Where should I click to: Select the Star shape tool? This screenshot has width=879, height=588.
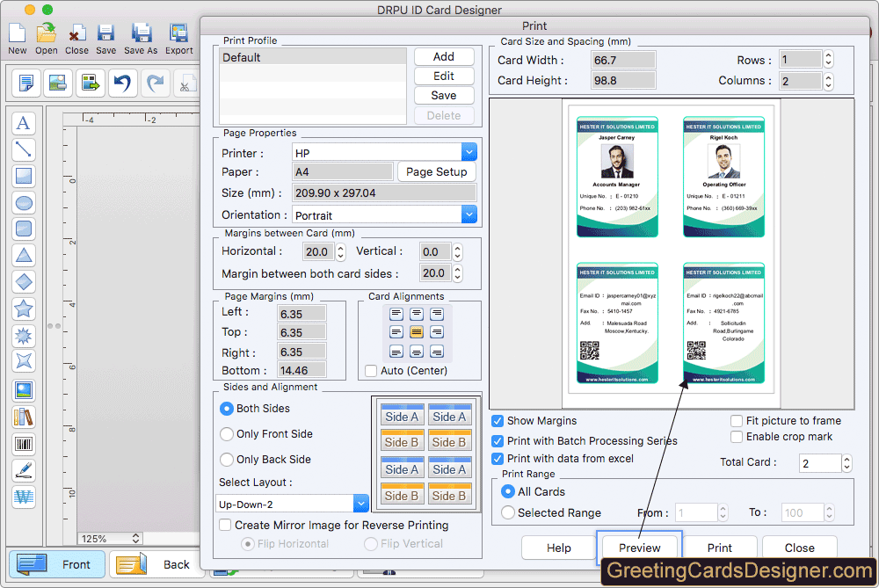(24, 309)
